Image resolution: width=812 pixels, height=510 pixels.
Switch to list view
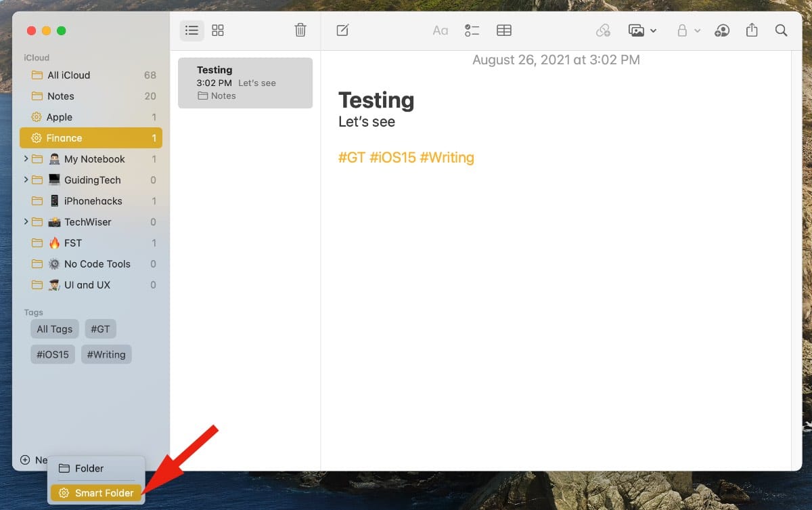(x=192, y=30)
